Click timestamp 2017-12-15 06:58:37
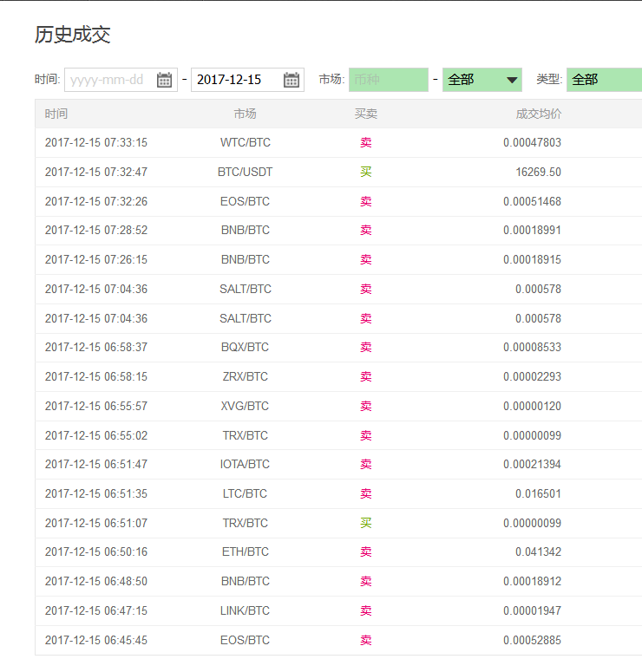The width and height of the screenshot is (642, 672). pyautogui.click(x=96, y=347)
